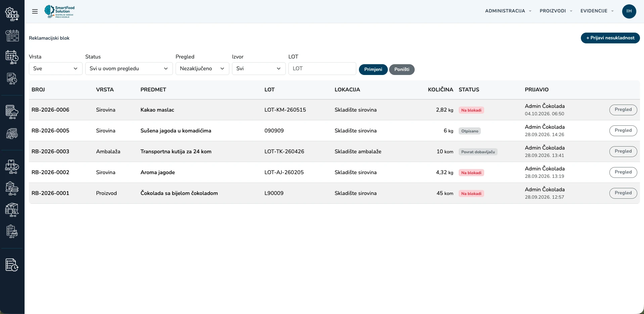Open the report chart sidebar icon

[x=12, y=79]
